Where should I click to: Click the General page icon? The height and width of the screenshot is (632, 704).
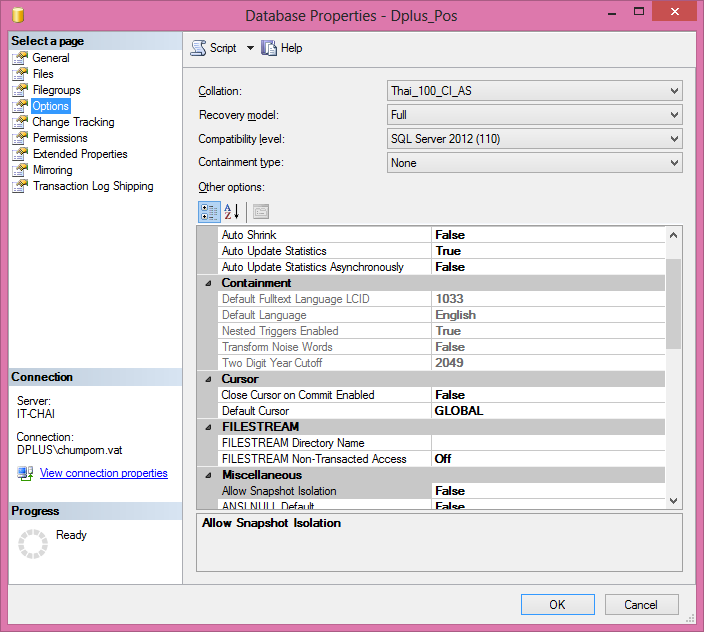[20, 58]
